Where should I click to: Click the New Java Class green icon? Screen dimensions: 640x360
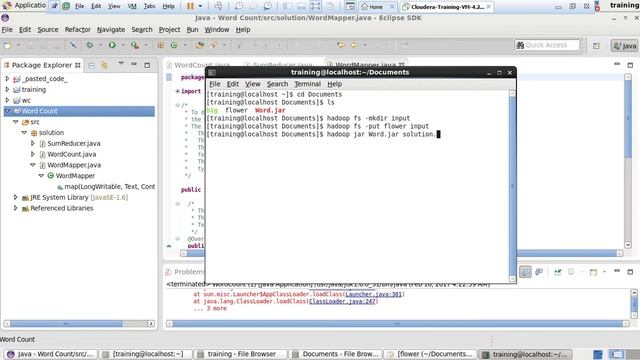174,45
